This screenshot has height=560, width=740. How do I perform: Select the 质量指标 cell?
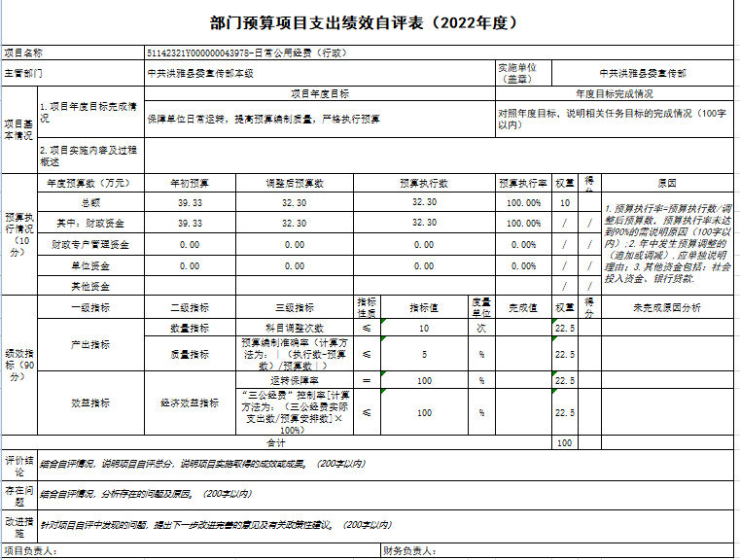click(190, 354)
